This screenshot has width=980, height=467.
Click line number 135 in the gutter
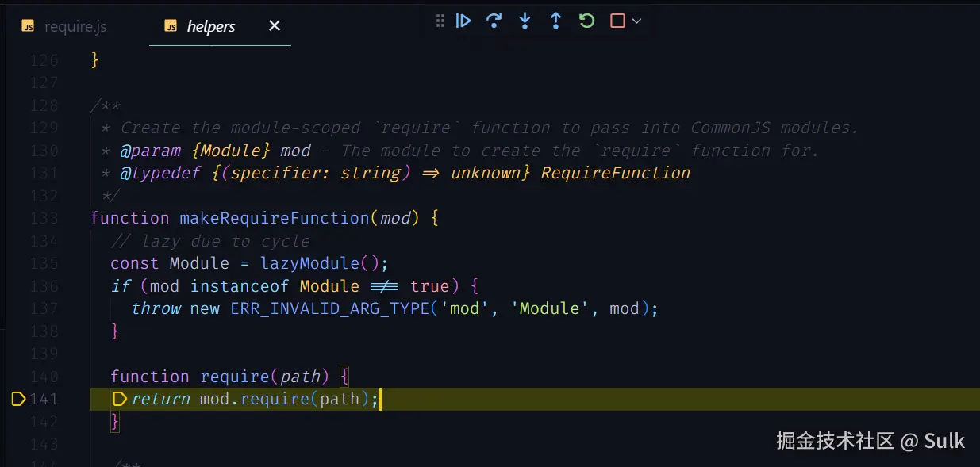tap(44, 263)
